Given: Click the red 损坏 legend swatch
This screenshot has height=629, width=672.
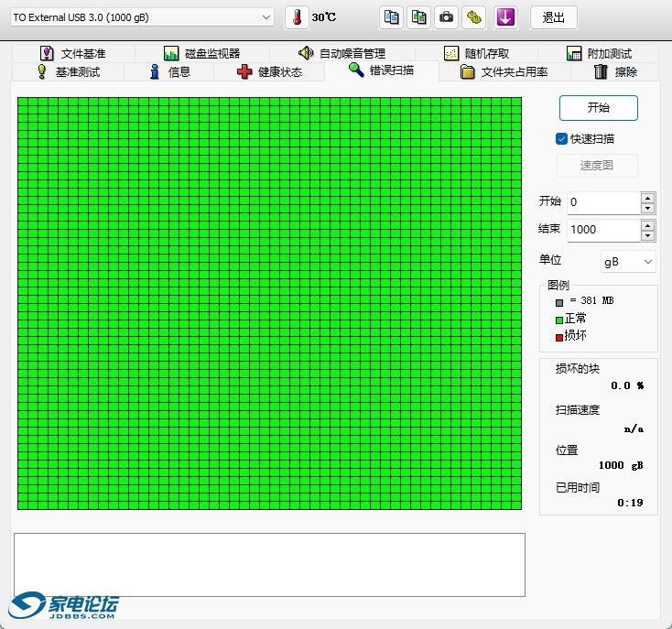Looking at the screenshot, I should (x=558, y=337).
